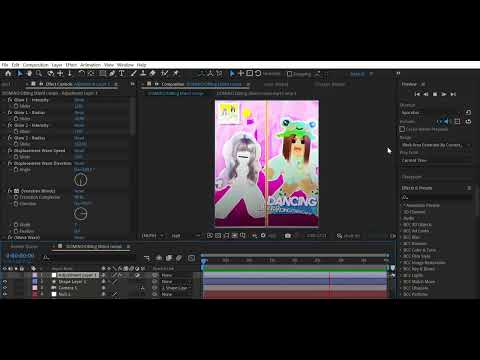Select the Zoom magnifier tool
Screen dimensions: 480x360
pyautogui.click(x=39, y=74)
